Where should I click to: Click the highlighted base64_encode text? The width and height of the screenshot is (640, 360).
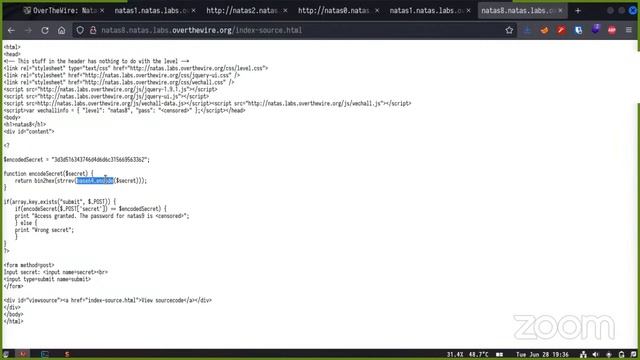94,180
